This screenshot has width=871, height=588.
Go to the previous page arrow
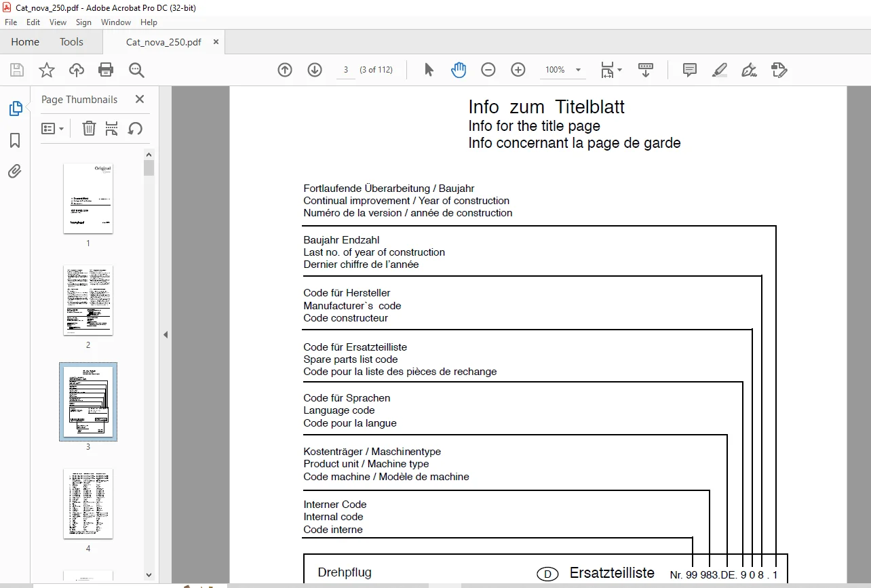285,70
